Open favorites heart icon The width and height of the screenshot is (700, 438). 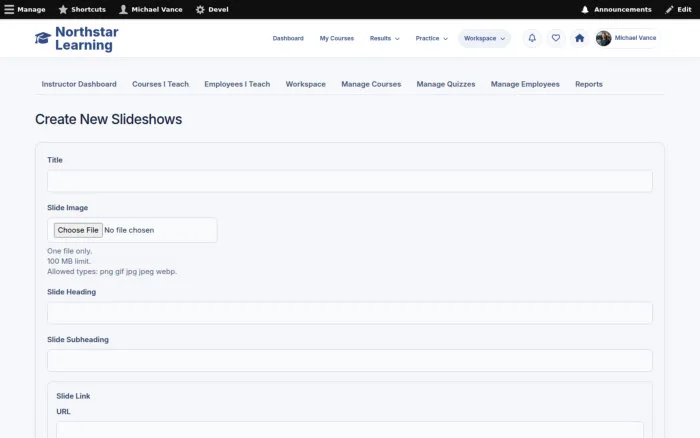(555, 38)
